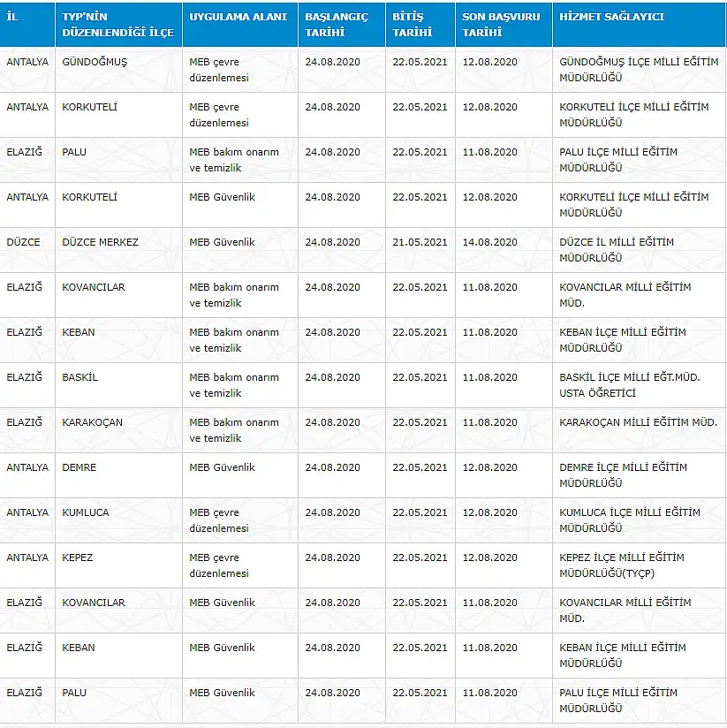Select KOVANCILAR district in the MEB Güvenlik row

[x=119, y=610]
